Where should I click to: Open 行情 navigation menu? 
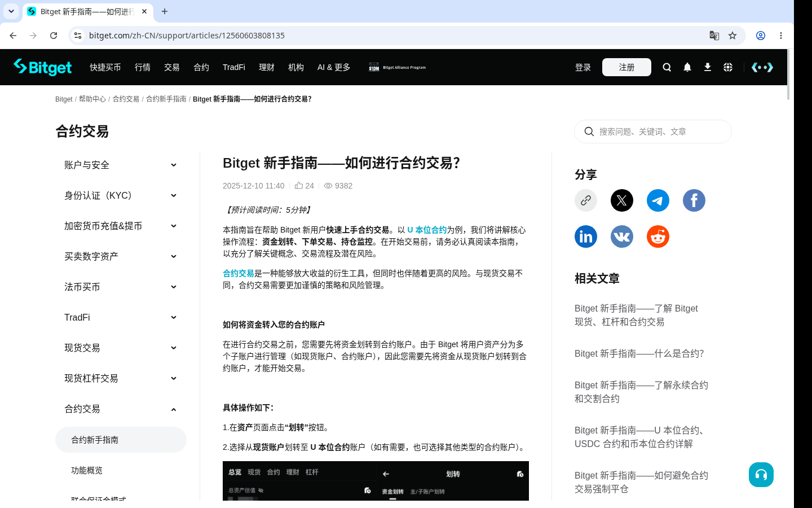tap(143, 67)
